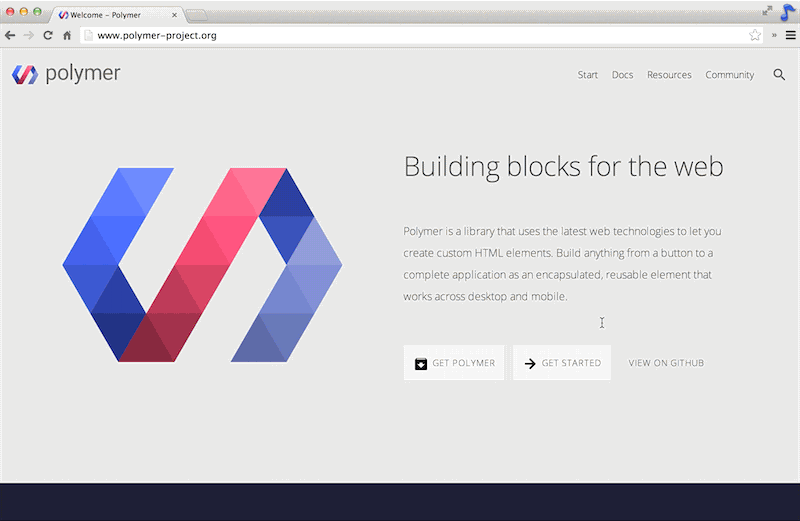Screen dimensions: 800x521
Task: Bookmark this page with the star icon
Action: pyautogui.click(x=755, y=35)
